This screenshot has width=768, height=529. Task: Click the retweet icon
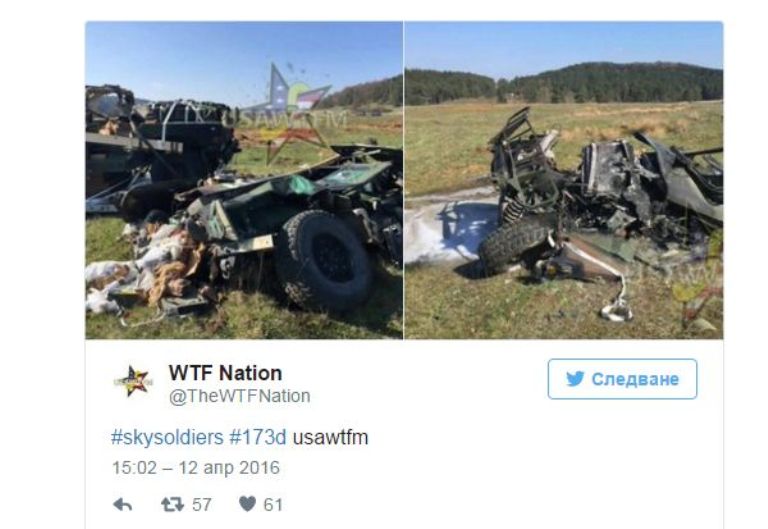point(172,505)
